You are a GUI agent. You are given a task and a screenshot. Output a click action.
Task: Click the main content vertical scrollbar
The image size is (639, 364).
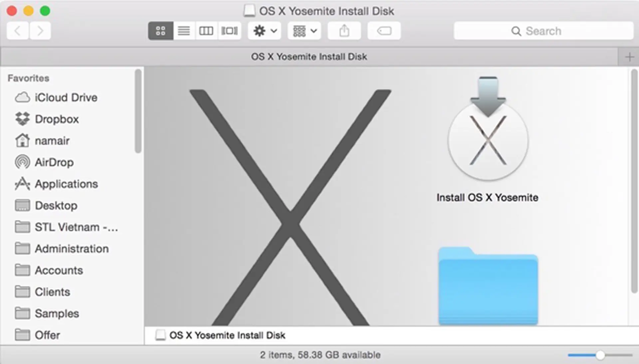[634, 181]
